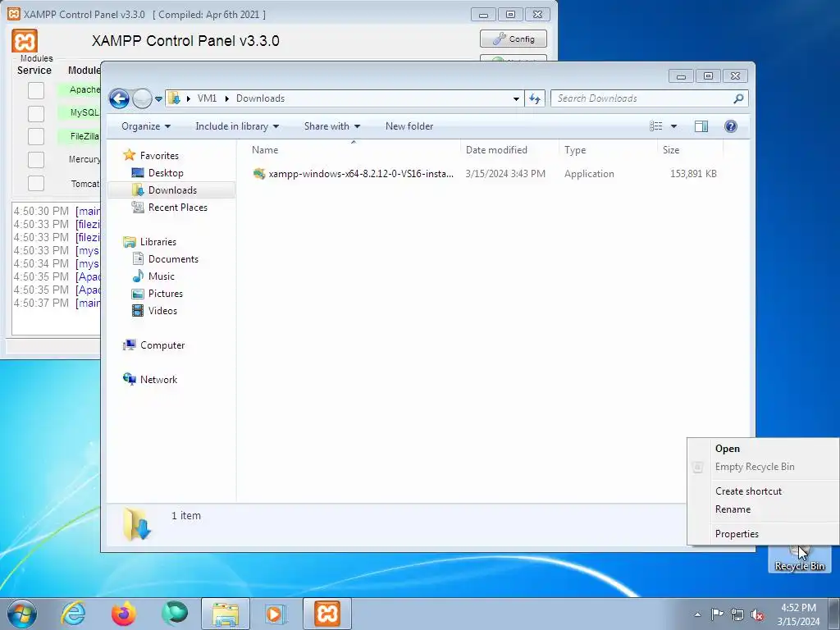Click the XAMPP logo icon in panel
The height and width of the screenshot is (630, 840).
[25, 41]
